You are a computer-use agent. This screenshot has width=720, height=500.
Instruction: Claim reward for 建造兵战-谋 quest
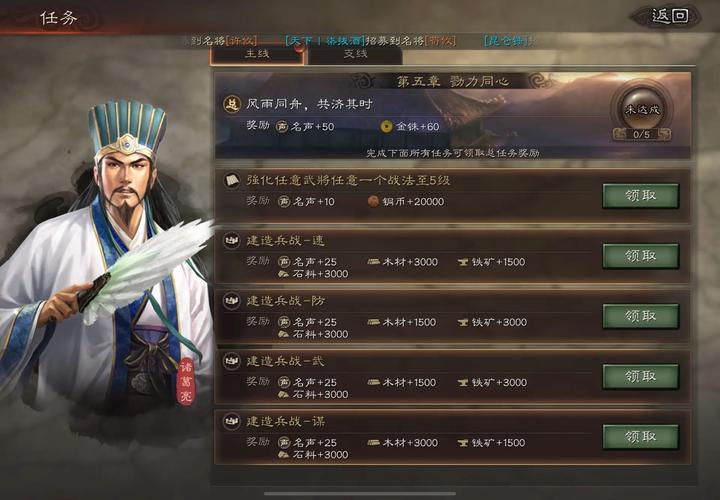[641, 437]
